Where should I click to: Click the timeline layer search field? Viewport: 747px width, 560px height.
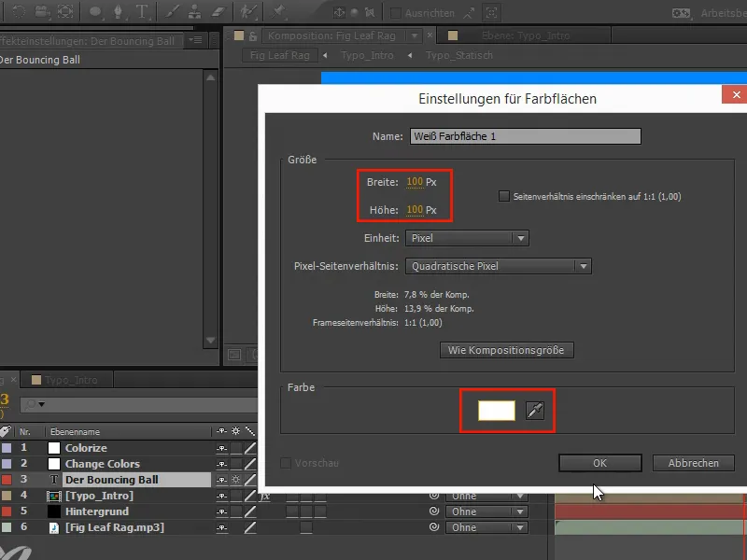coord(139,404)
